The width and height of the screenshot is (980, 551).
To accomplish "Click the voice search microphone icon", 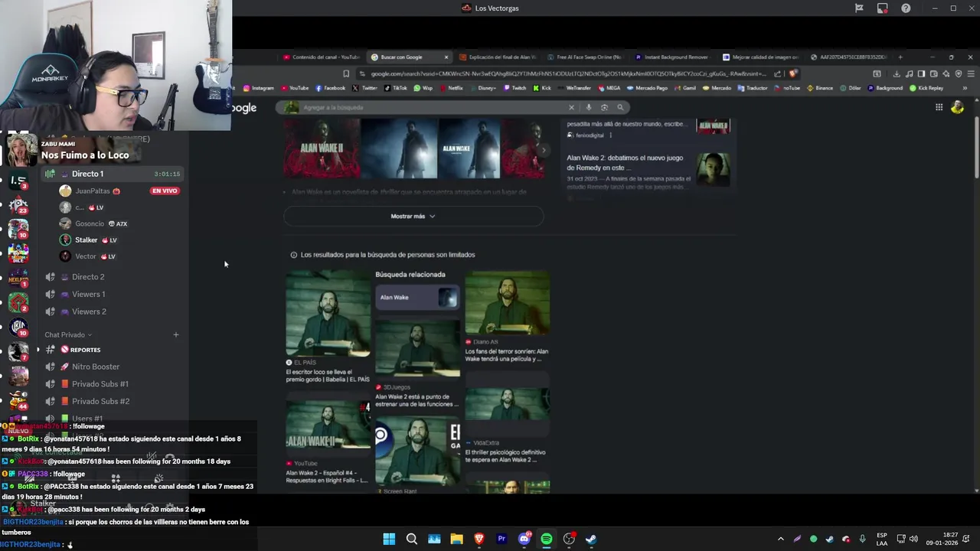I will (x=589, y=108).
